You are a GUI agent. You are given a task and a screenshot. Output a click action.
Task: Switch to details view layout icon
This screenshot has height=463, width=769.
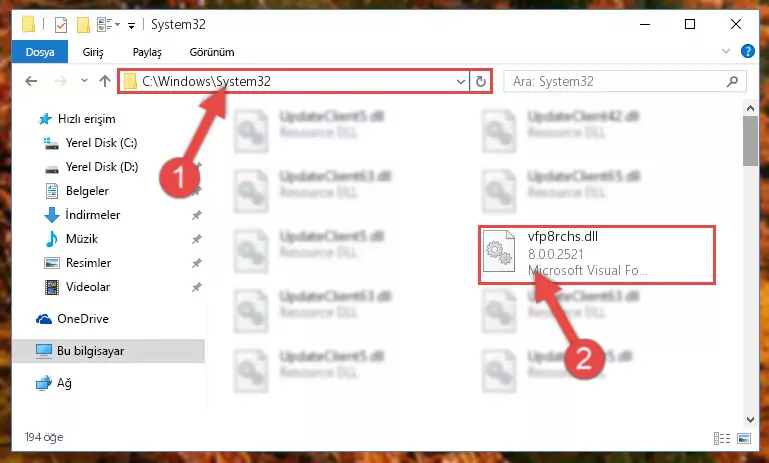721,438
